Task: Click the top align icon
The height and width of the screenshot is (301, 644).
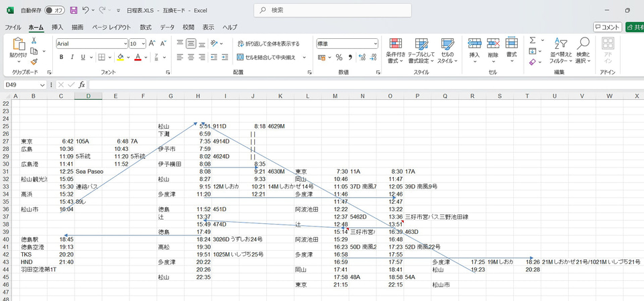Action: click(180, 43)
